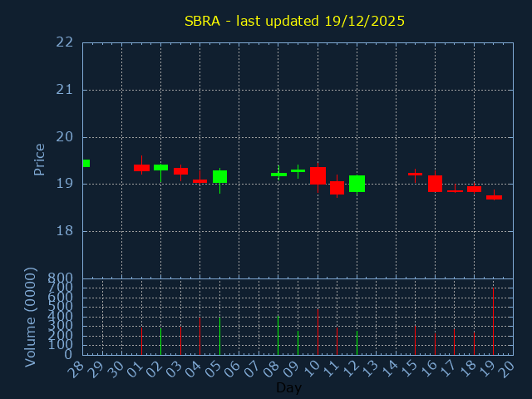The height and width of the screenshot is (399, 532).
Task: Click the 800 volume axis tick label
Action: [x=61, y=278]
